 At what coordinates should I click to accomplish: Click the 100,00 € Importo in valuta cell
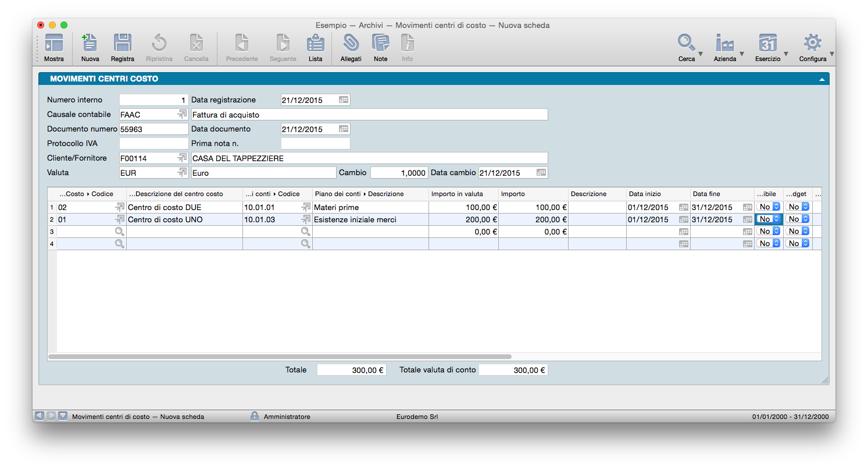[464, 207]
